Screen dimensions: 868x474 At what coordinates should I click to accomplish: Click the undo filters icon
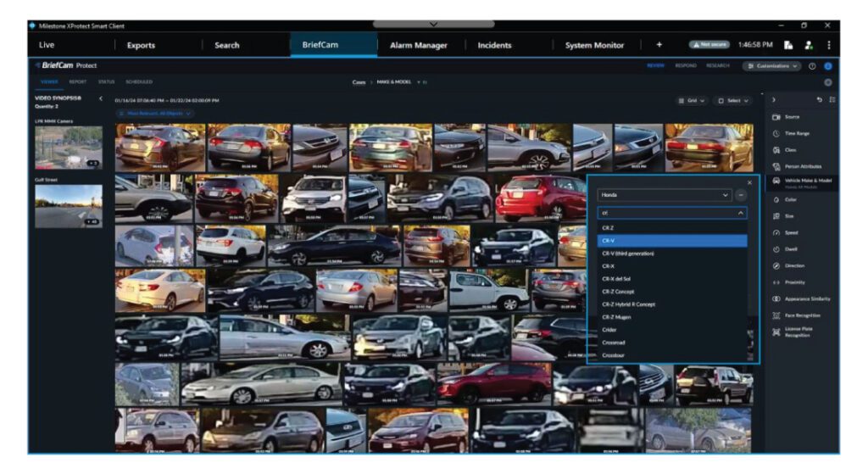coord(820,100)
